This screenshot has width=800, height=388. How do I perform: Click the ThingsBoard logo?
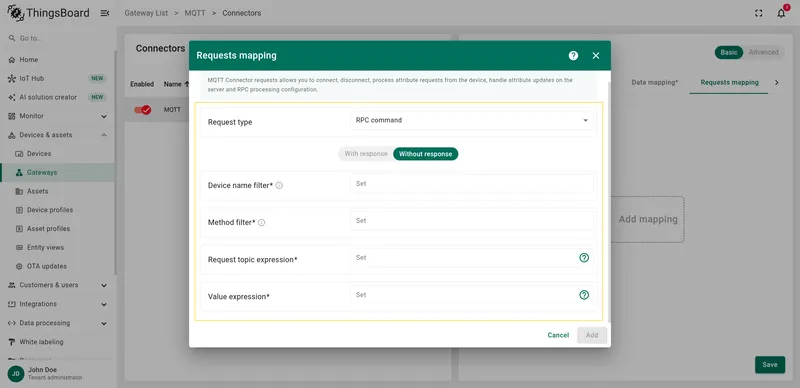pyautogui.click(x=48, y=13)
